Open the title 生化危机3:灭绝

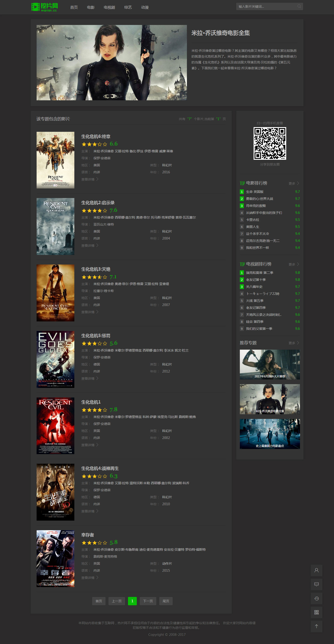(x=96, y=269)
